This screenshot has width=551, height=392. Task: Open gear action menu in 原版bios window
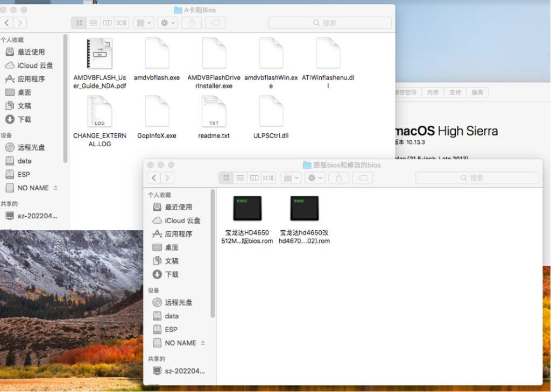coord(314,178)
